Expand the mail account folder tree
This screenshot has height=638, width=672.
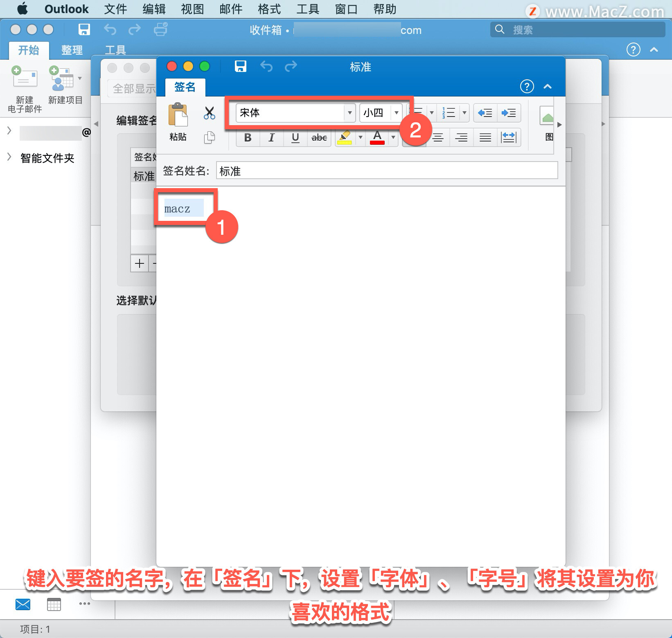[9, 131]
